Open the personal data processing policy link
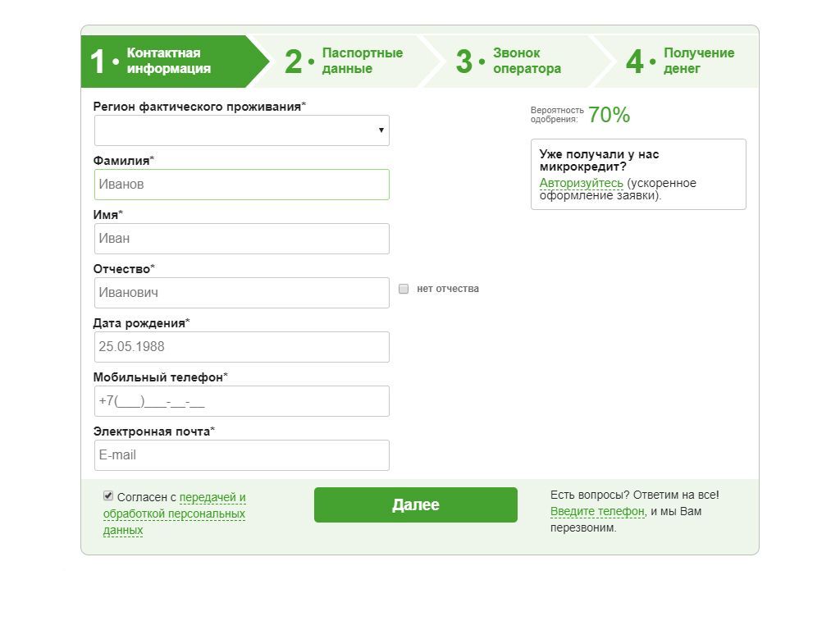Screen dimensions: 840x630 pyautogui.click(x=174, y=514)
